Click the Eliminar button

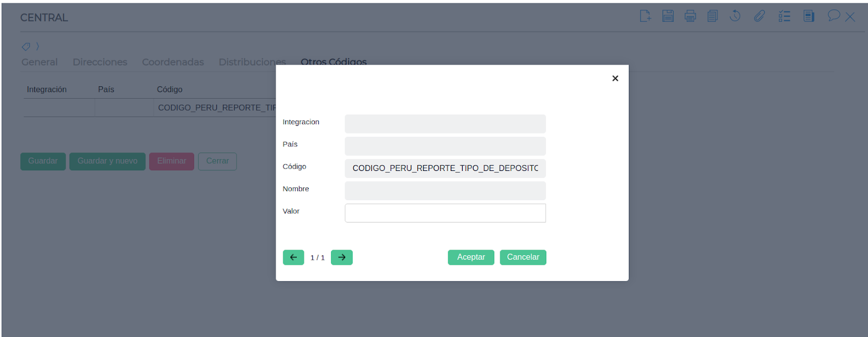pos(171,161)
